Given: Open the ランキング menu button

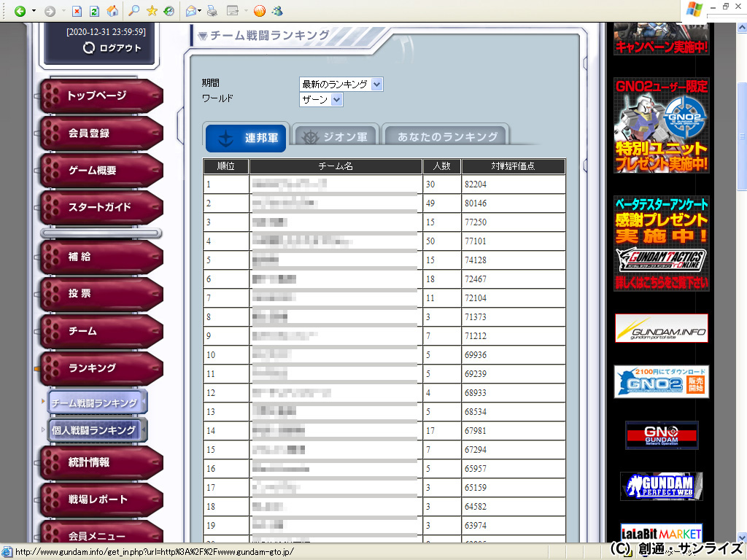Looking at the screenshot, I should pos(101,368).
